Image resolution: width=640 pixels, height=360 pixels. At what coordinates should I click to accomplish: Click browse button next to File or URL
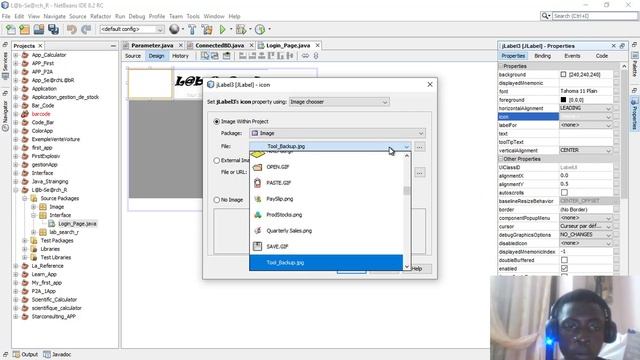[x=420, y=173]
